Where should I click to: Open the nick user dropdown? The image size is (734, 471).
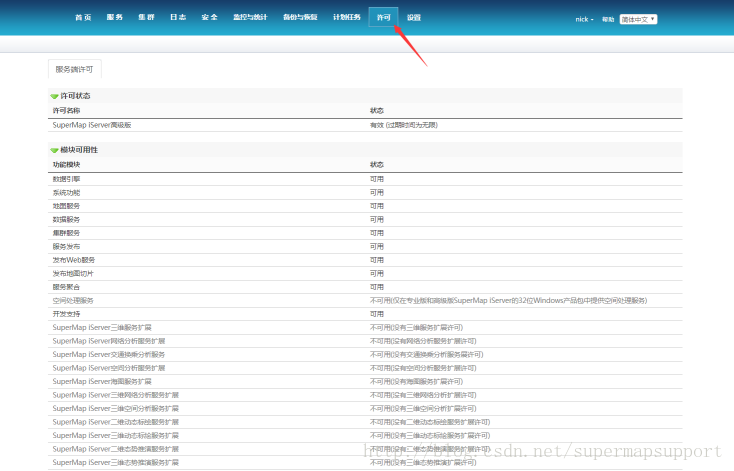point(584,19)
